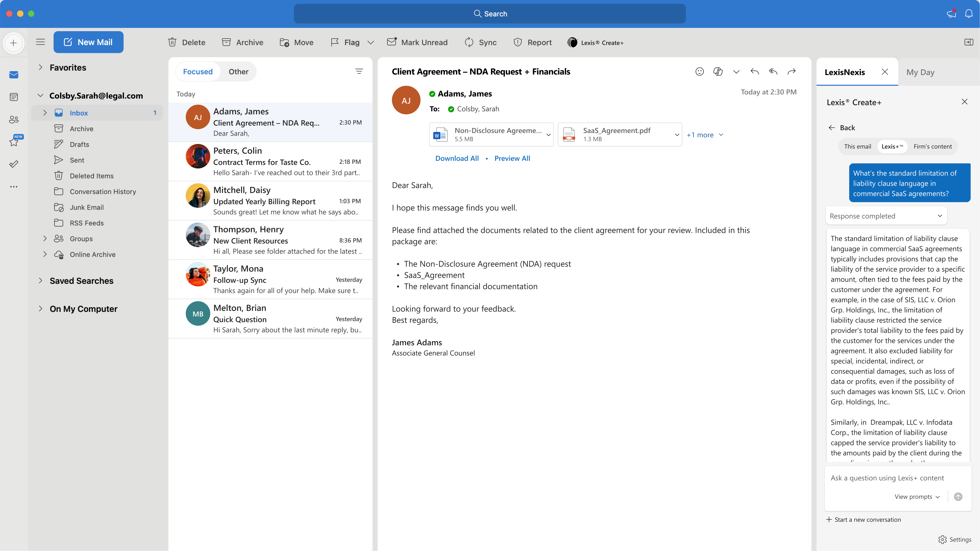Click the more apps ellipsis in rail

14,186
